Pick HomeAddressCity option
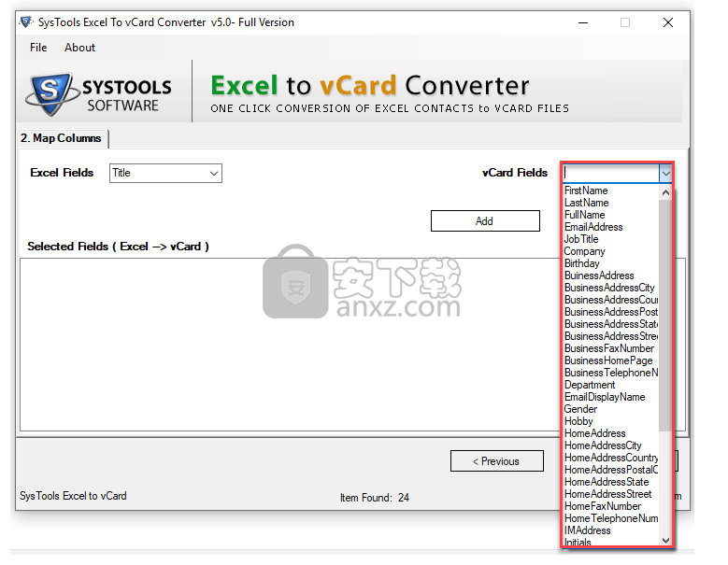The image size is (728, 565). pos(603,445)
